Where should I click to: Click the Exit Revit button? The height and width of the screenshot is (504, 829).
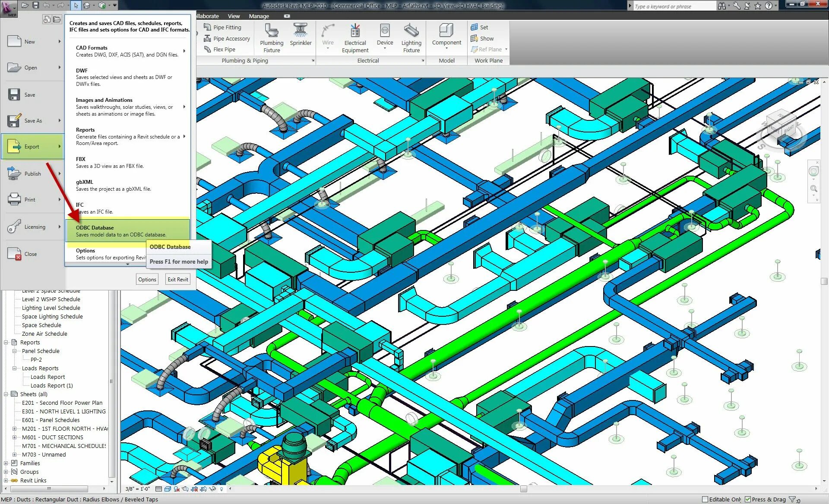[177, 279]
